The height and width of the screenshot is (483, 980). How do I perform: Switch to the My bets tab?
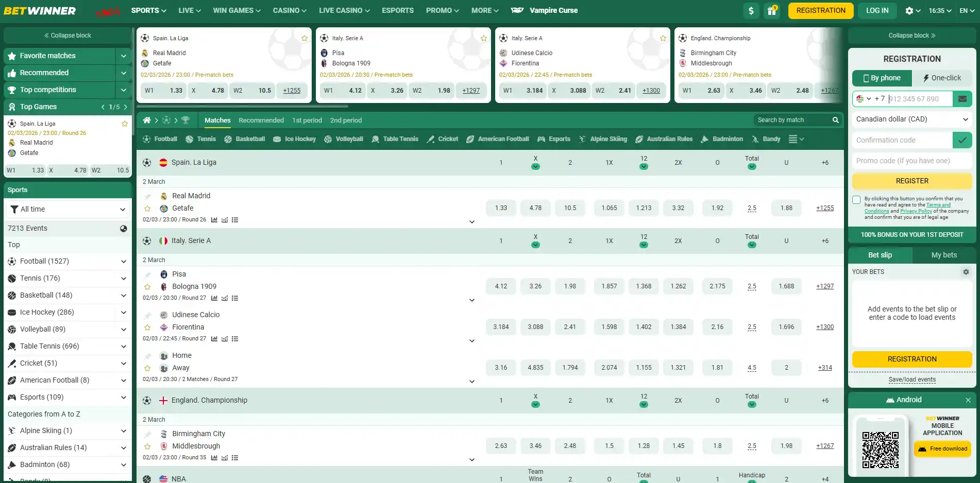944,255
